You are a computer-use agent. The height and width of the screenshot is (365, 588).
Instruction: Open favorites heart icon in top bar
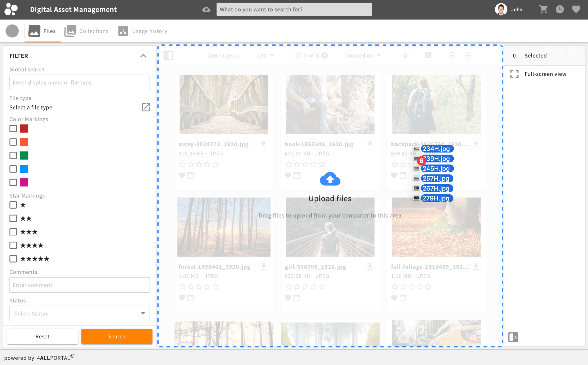click(x=576, y=9)
